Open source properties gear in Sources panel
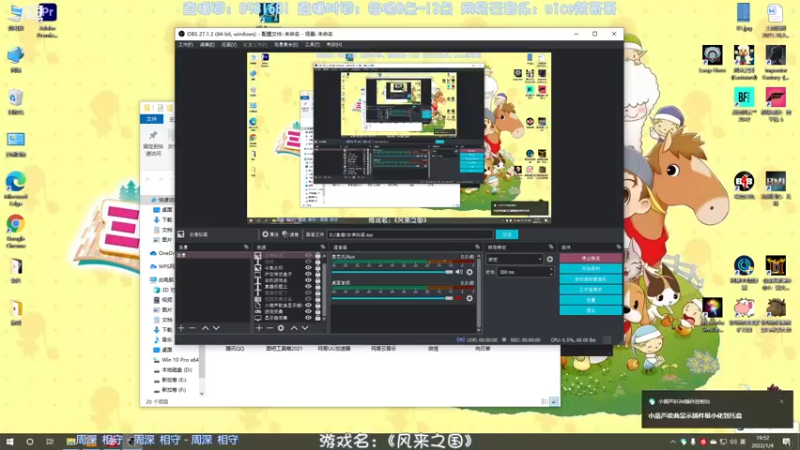 (x=281, y=328)
